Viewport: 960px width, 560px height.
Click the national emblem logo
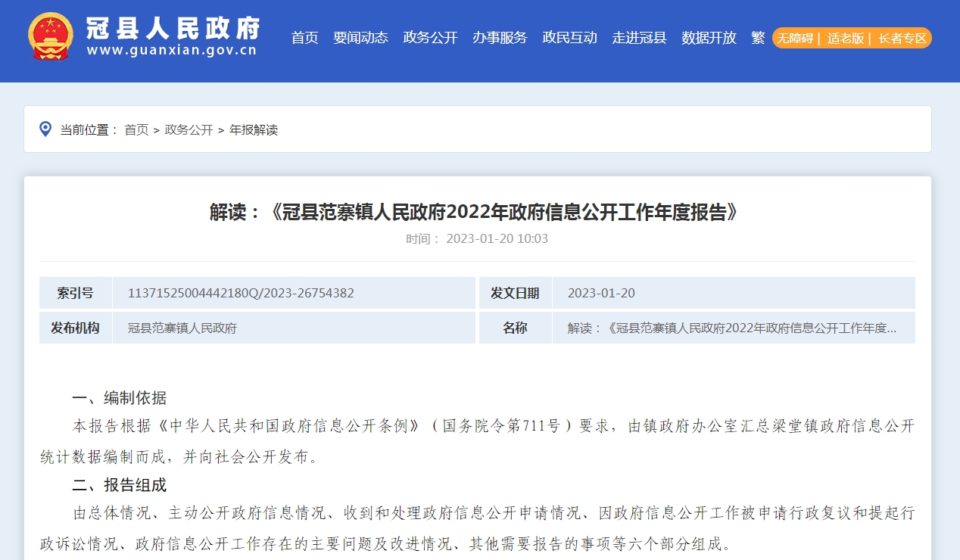pyautogui.click(x=51, y=36)
